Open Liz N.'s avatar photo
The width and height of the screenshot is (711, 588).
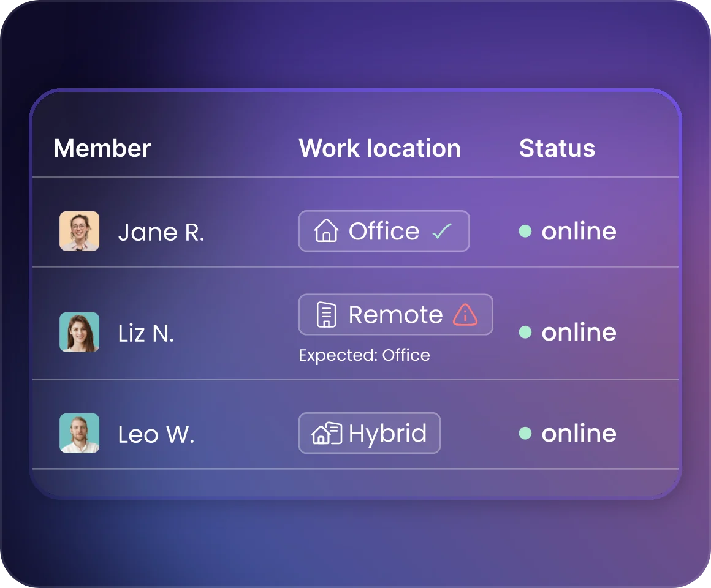[x=79, y=332]
